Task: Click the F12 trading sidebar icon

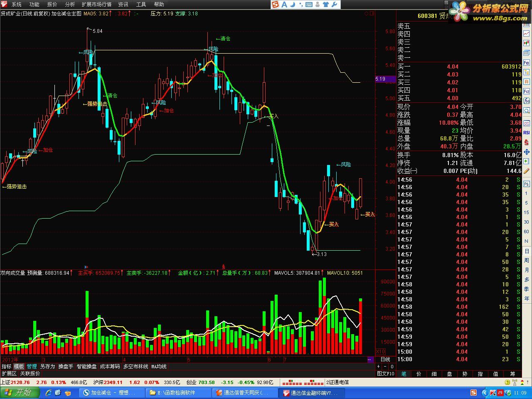Action: click(x=526, y=91)
